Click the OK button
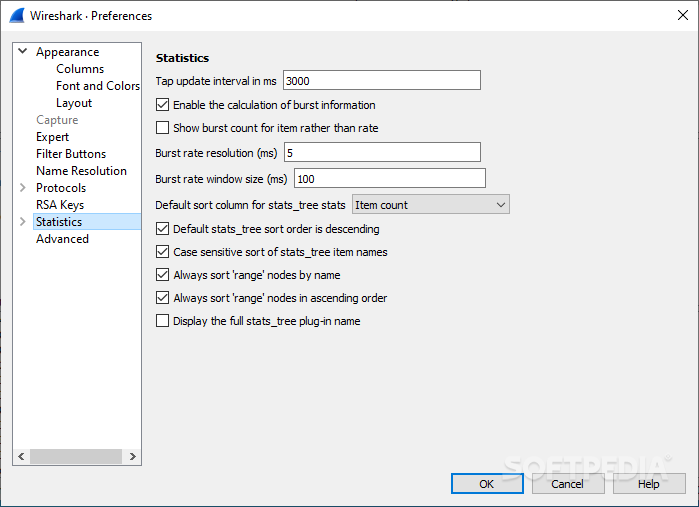This screenshot has width=699, height=507. (487, 484)
